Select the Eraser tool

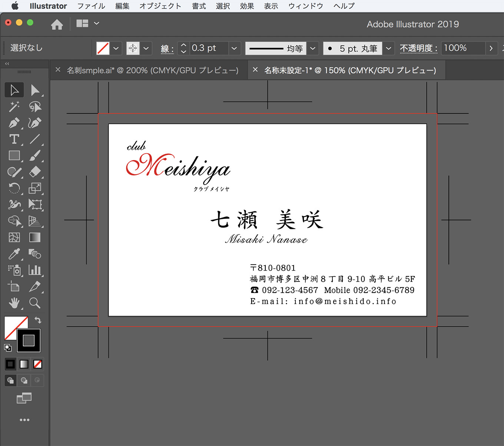pyautogui.click(x=35, y=172)
